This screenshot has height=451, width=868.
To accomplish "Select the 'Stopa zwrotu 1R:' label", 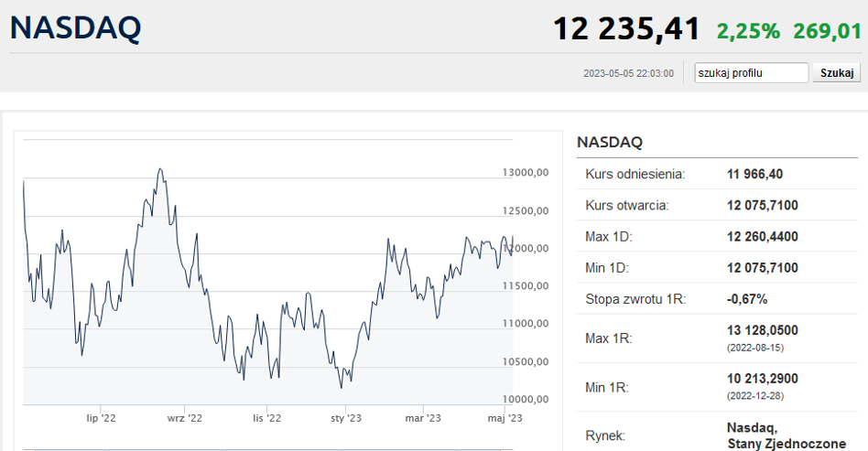I will click(x=635, y=299).
